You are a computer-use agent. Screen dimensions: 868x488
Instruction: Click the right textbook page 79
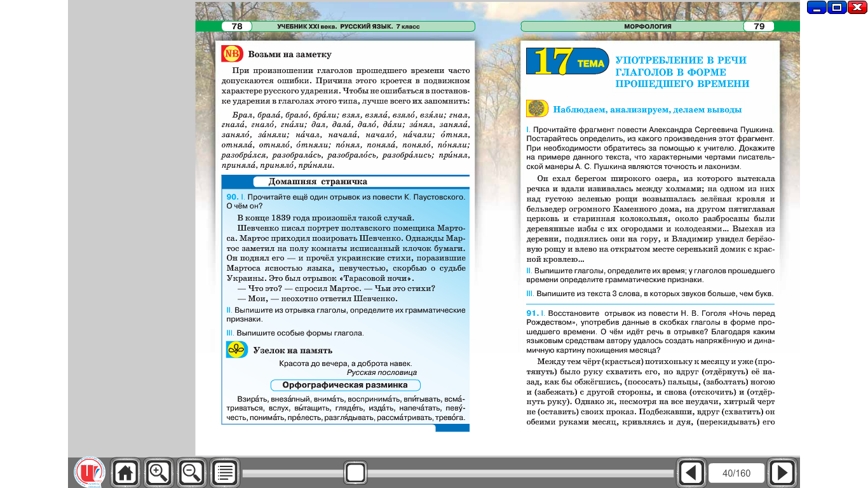(650, 235)
